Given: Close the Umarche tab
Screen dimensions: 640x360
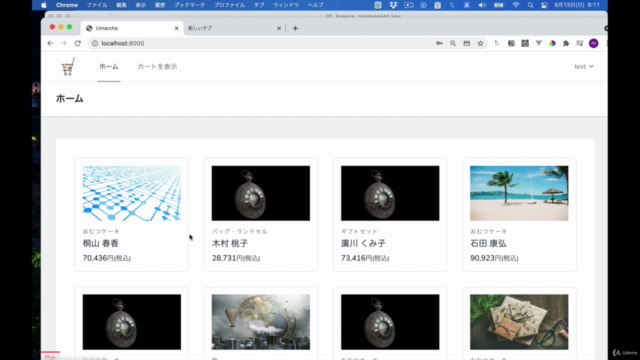Looking at the screenshot, I should (176, 28).
